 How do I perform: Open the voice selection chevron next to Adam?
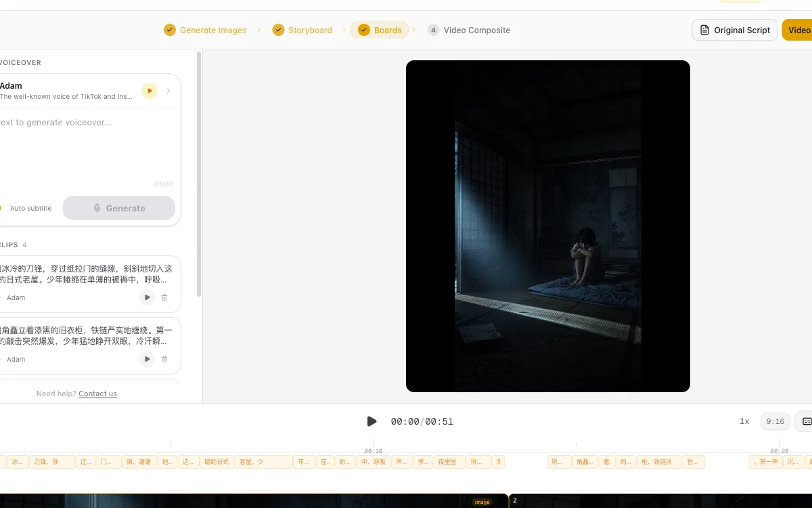(x=168, y=91)
